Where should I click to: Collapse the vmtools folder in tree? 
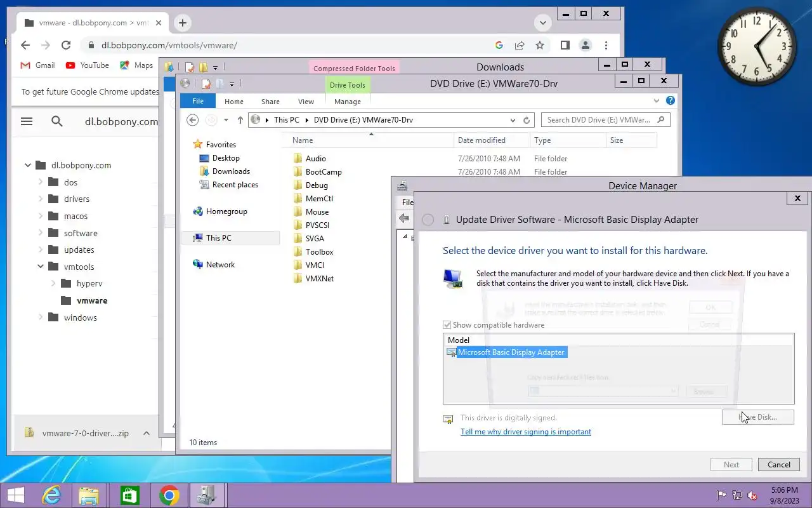point(41,267)
